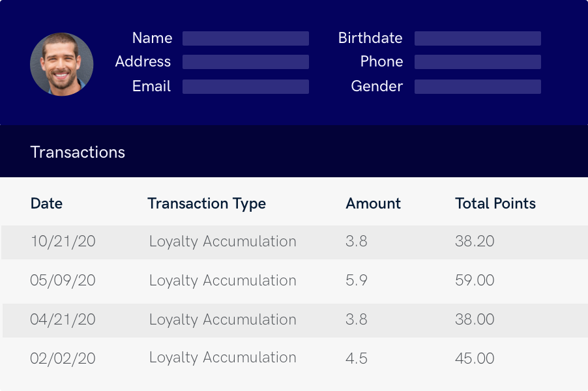
Task: Select the Birthdate field bar
Action: coord(477,38)
